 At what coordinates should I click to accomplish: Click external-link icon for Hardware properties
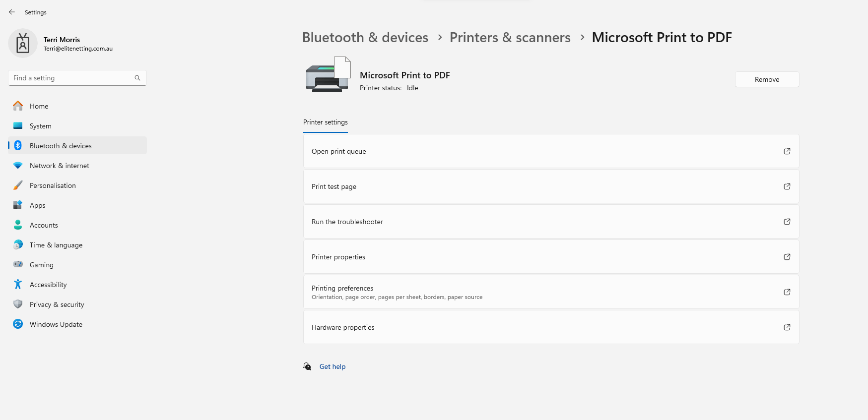[787, 327]
